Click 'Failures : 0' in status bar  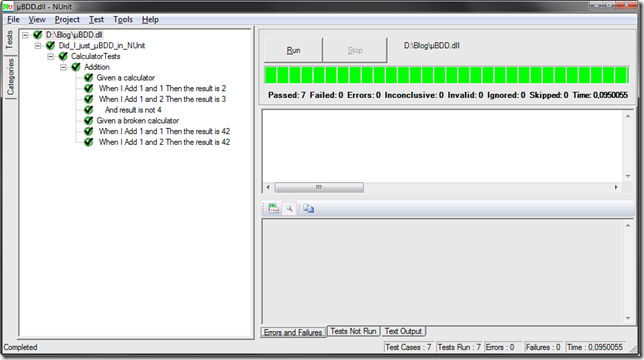pos(543,347)
